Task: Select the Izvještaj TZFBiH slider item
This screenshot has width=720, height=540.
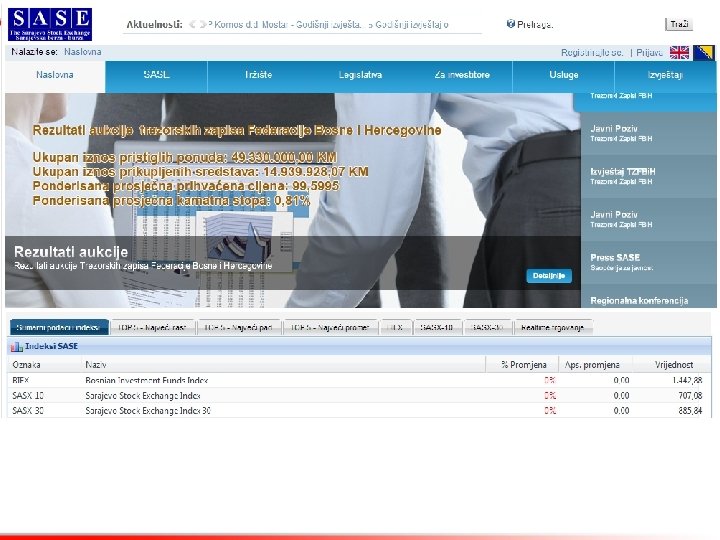Action: (648, 176)
